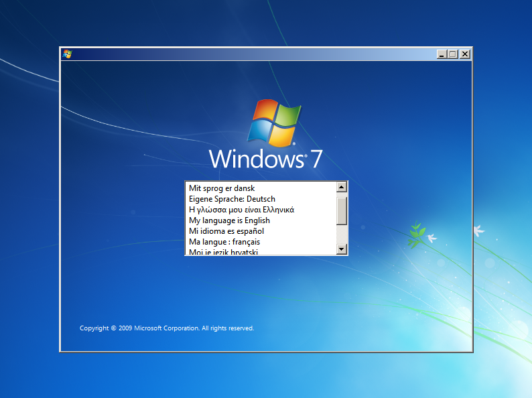Pick 'My language is English'
The height and width of the screenshot is (398, 532).
coord(261,220)
